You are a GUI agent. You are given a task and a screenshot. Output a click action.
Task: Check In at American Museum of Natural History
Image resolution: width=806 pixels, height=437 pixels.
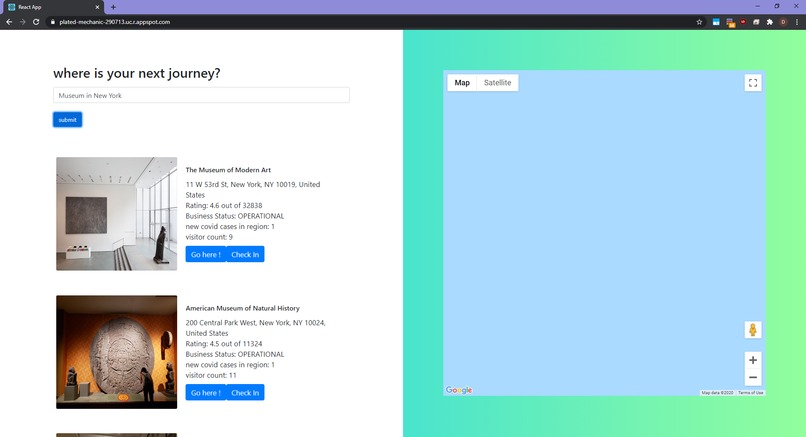coord(245,393)
